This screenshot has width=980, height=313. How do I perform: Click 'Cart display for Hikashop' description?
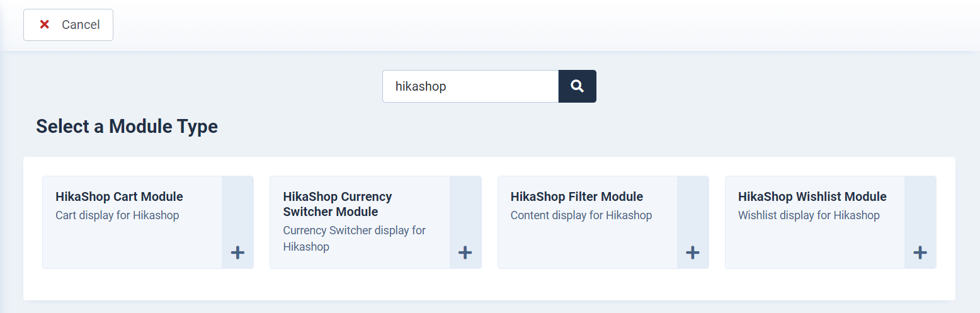coord(117,215)
